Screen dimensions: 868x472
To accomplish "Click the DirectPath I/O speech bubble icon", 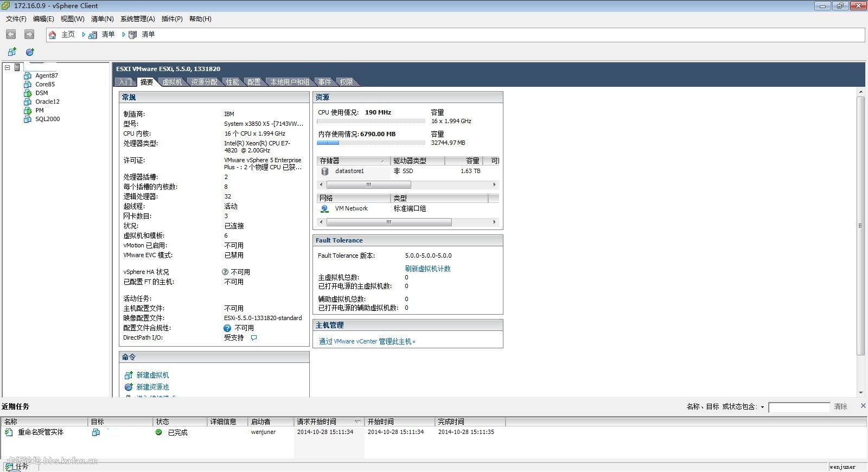I will 254,338.
